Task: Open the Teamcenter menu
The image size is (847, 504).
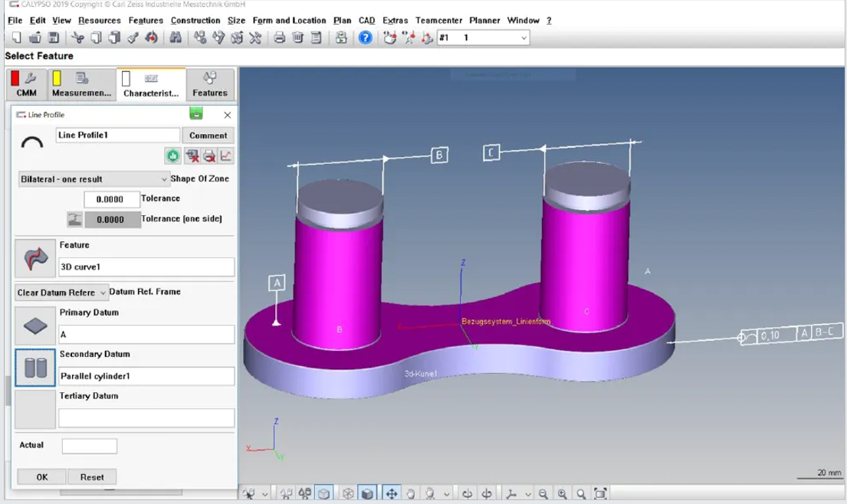Action: coord(438,21)
